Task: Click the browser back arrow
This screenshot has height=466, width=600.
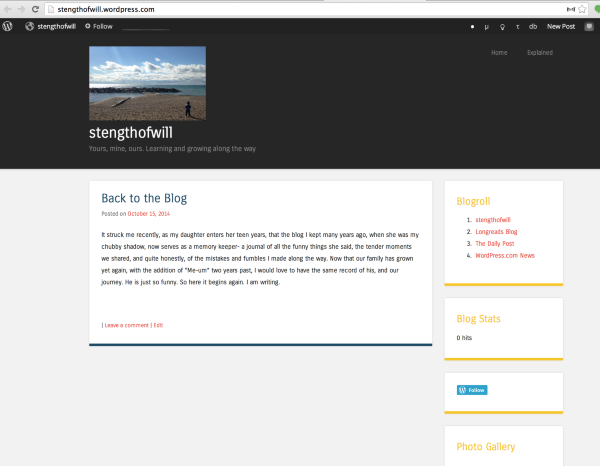Action: (x=6, y=9)
